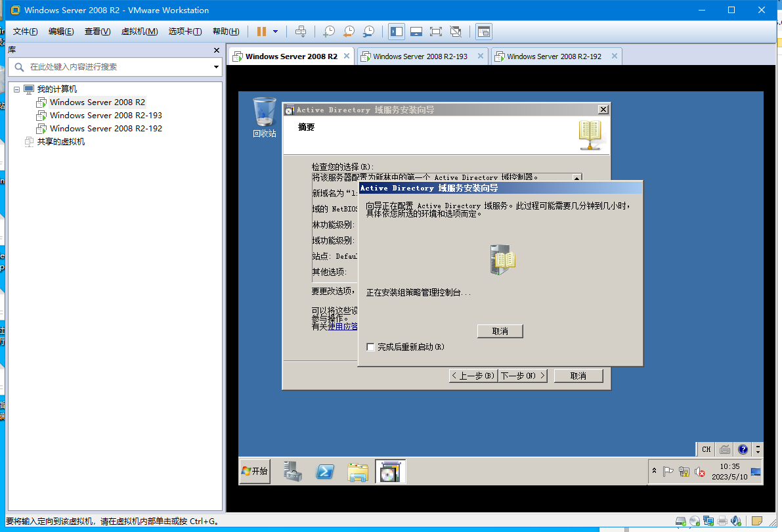The width and height of the screenshot is (782, 532).
Task: Click the network adapter status icon
Action: point(708,521)
